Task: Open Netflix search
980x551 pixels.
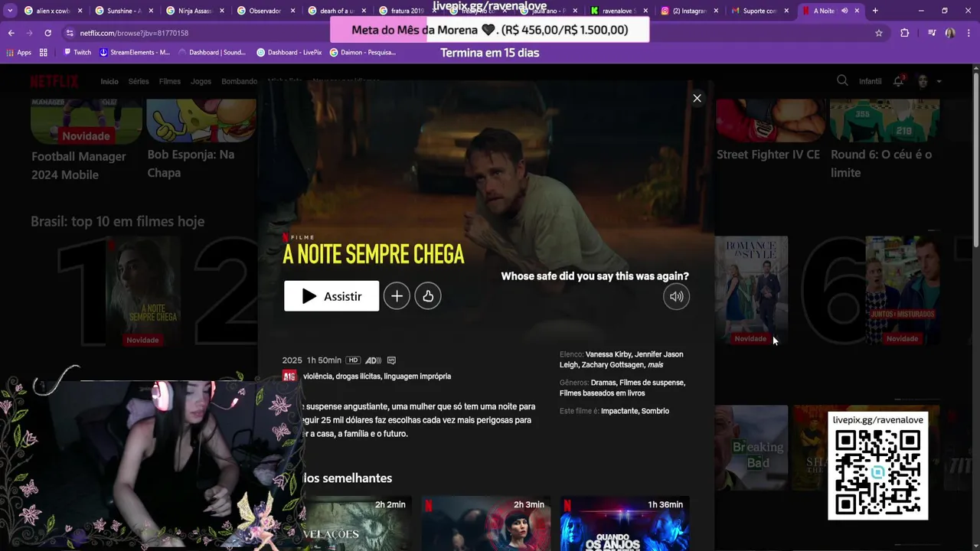Action: click(x=842, y=80)
